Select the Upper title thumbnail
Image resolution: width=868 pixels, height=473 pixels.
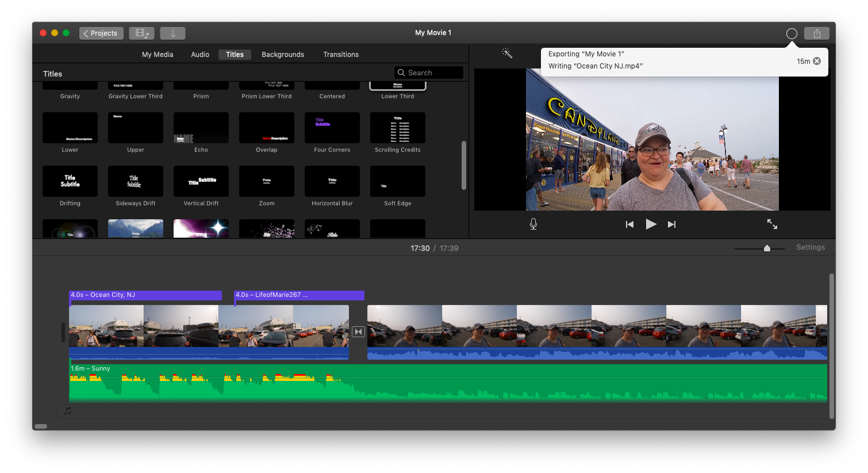pos(136,128)
